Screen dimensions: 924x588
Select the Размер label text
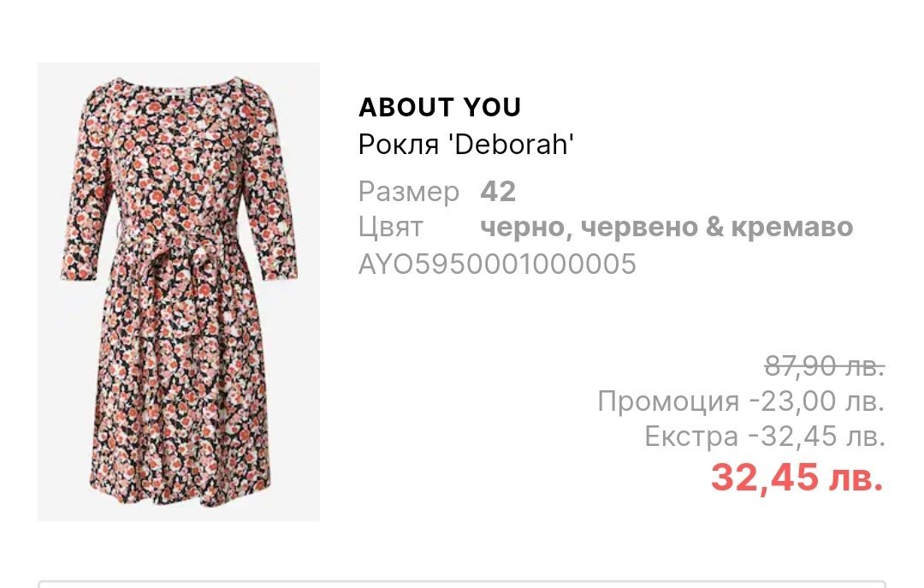[408, 192]
